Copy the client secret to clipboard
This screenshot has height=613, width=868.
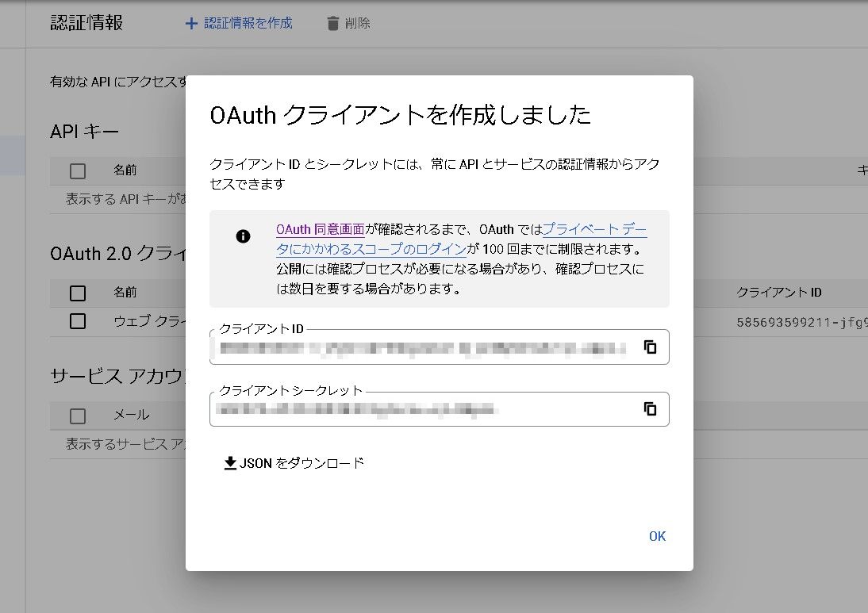point(650,408)
